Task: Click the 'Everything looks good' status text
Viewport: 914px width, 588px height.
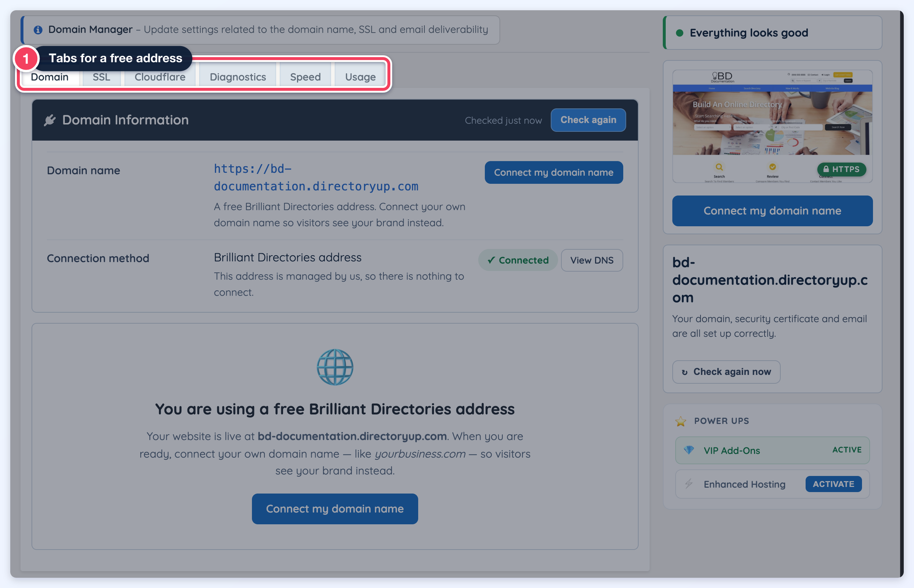Action: [x=749, y=33]
